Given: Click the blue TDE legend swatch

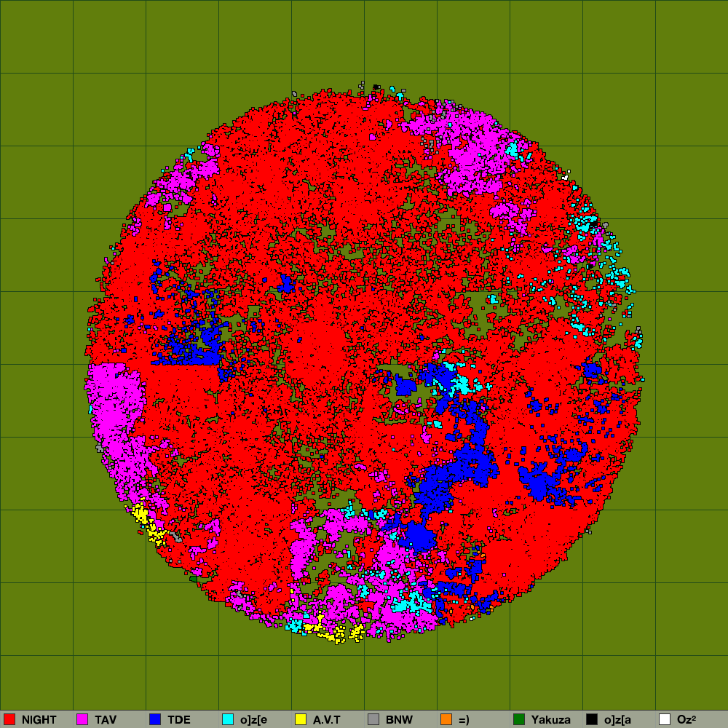Looking at the screenshot, I should [155, 719].
